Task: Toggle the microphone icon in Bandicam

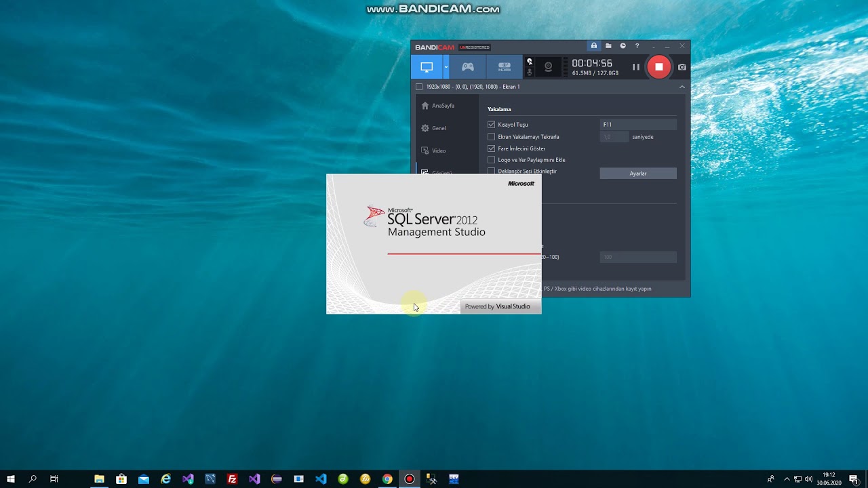Action: (530, 73)
